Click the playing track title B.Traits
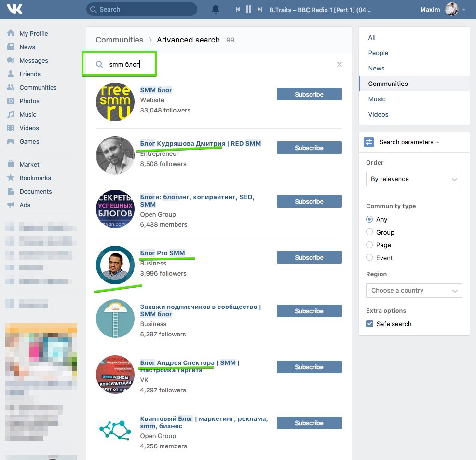 (320, 10)
